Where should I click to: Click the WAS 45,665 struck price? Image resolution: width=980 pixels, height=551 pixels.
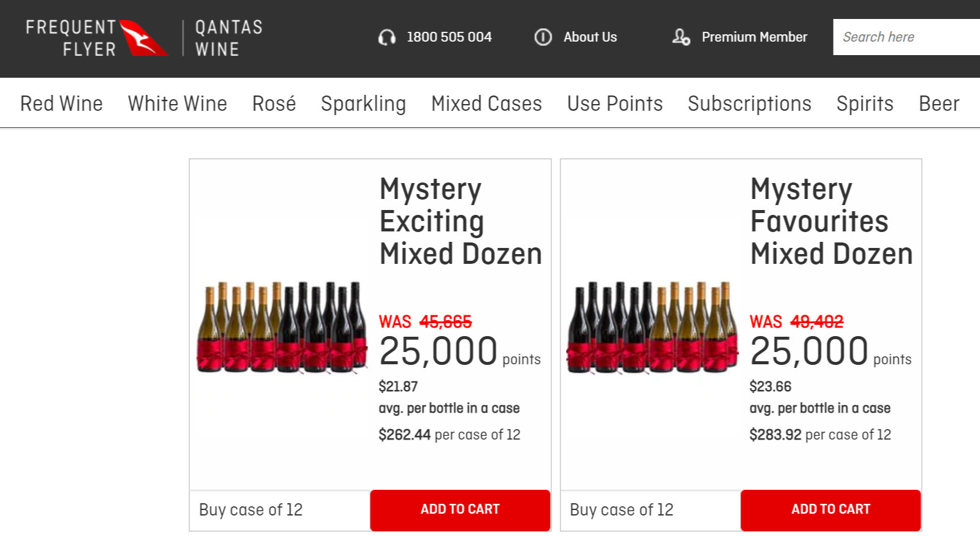point(425,321)
